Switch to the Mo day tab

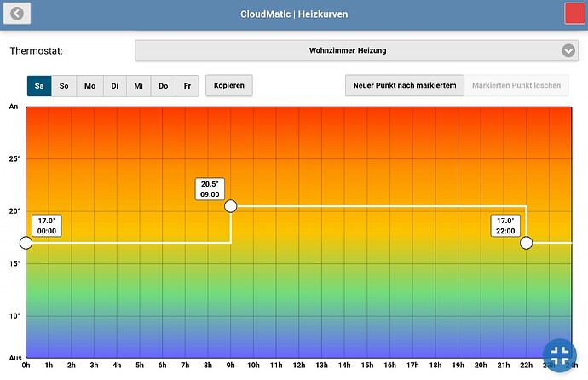(89, 86)
